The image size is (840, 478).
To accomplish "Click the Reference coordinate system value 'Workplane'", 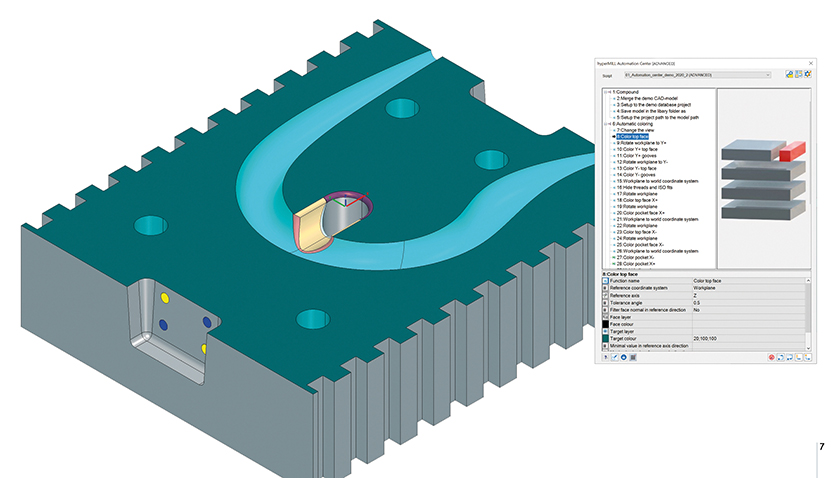I will point(745,289).
